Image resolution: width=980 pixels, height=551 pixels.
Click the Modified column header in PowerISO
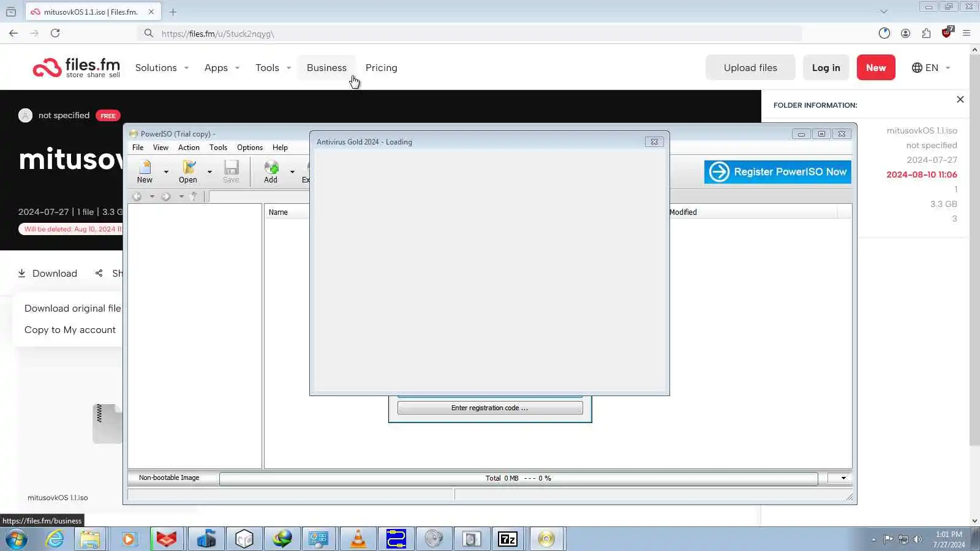pos(753,212)
